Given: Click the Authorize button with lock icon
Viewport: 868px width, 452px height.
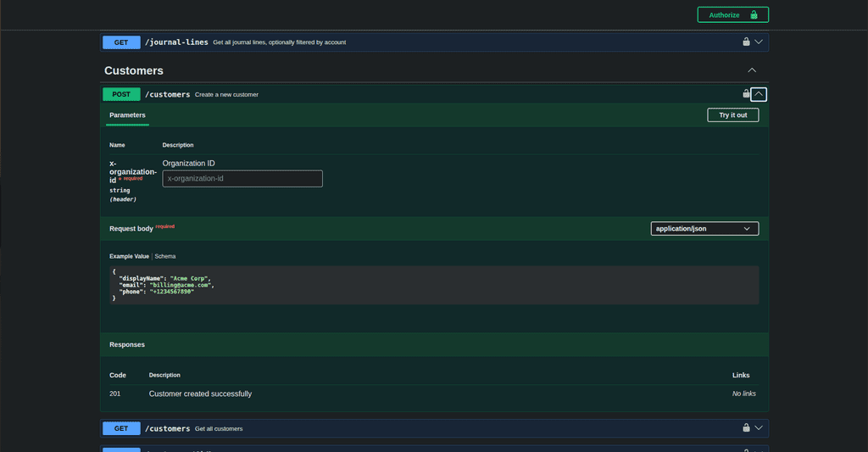Looking at the screenshot, I should click(733, 15).
